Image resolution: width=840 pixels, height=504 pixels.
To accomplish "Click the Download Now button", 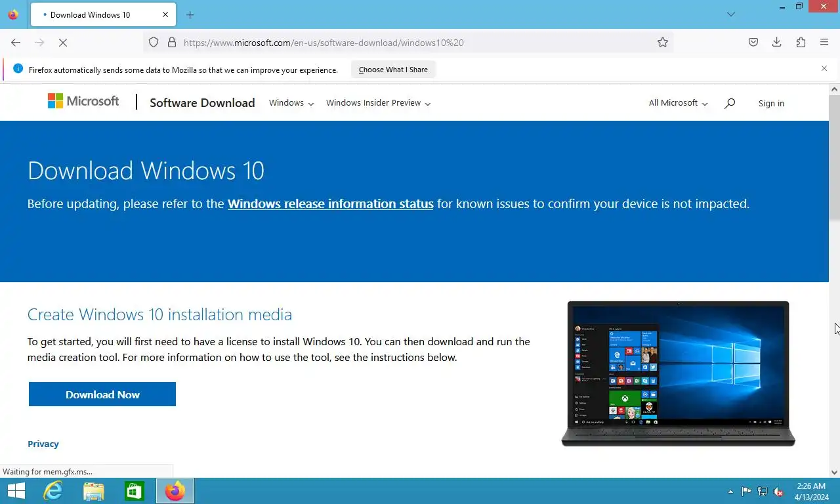I will tap(102, 394).
